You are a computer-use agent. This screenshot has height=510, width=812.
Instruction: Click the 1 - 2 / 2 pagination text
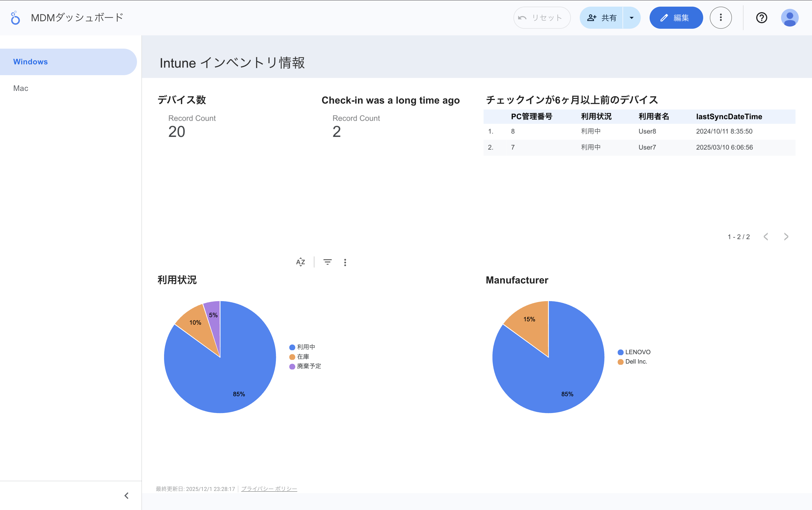tap(739, 237)
